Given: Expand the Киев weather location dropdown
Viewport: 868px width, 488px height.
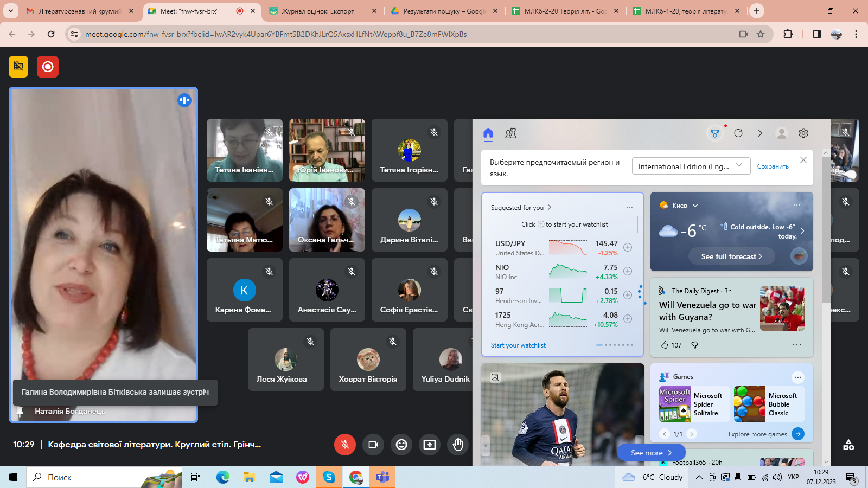Looking at the screenshot, I should click(695, 206).
